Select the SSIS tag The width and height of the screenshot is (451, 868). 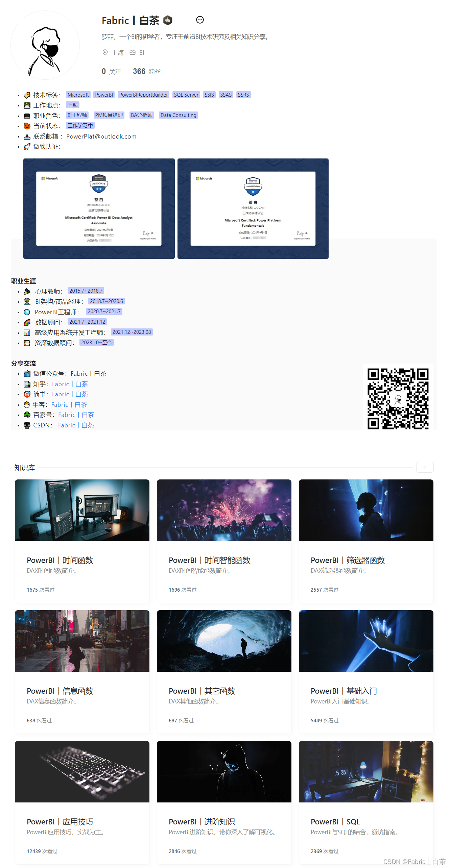point(209,95)
